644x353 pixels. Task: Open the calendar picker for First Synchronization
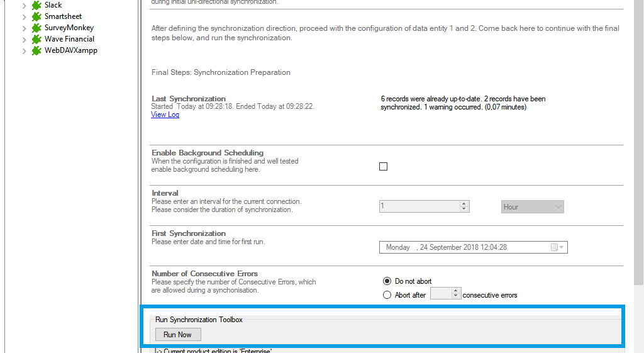pos(557,247)
